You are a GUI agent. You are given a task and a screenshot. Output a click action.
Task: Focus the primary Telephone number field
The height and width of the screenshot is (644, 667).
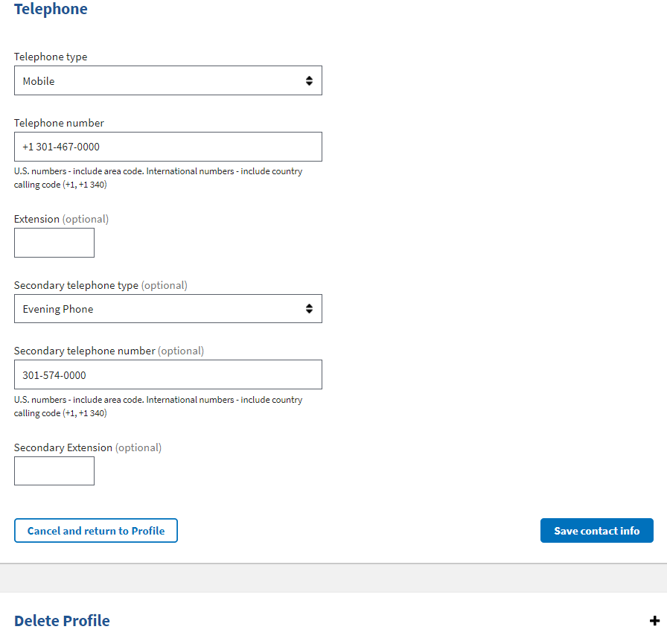pyautogui.click(x=167, y=147)
